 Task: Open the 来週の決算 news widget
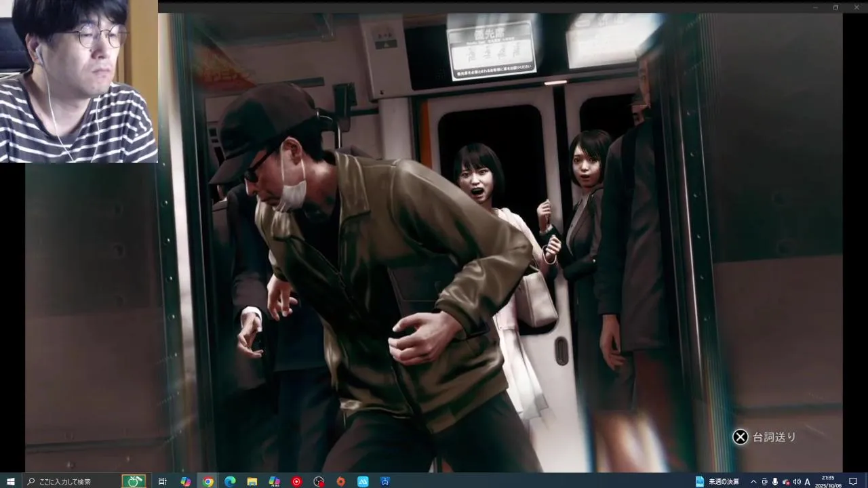pyautogui.click(x=717, y=481)
